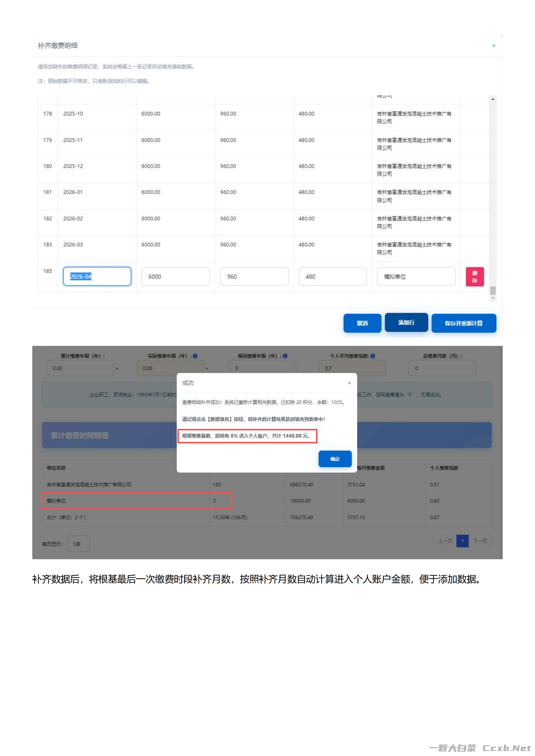Click the 确定 button in success dialog
Image resolution: width=535 pixels, height=756 pixels.
click(x=335, y=459)
